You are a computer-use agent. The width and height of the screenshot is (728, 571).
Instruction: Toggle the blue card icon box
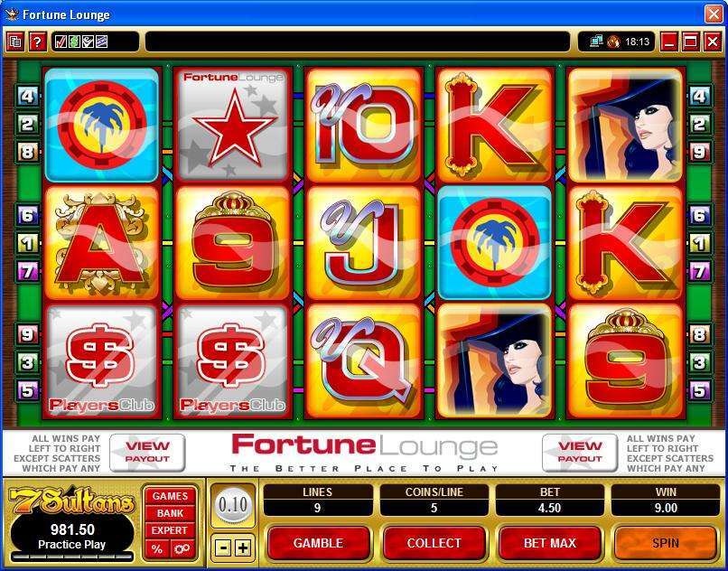102,42
